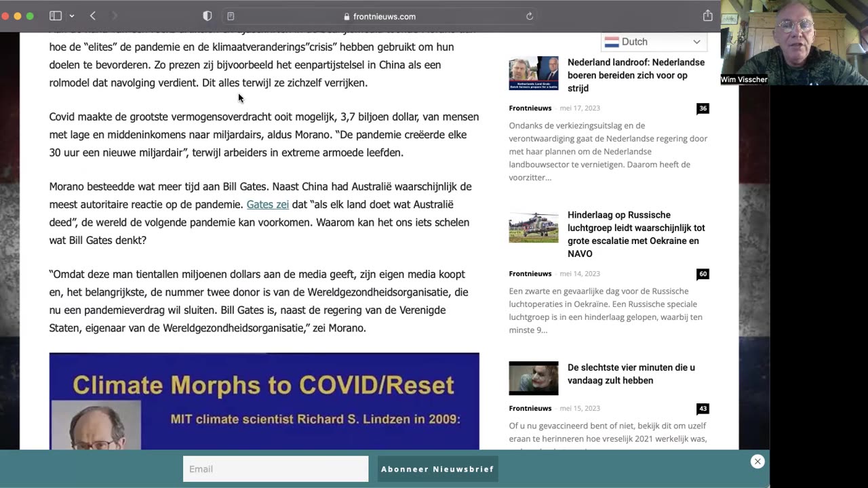Open thumbnail for Nederland landroof article
Screen dimensions: 868x488
tap(534, 73)
